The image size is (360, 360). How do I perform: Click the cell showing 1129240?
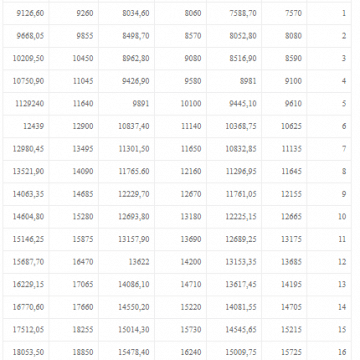pos(26,104)
